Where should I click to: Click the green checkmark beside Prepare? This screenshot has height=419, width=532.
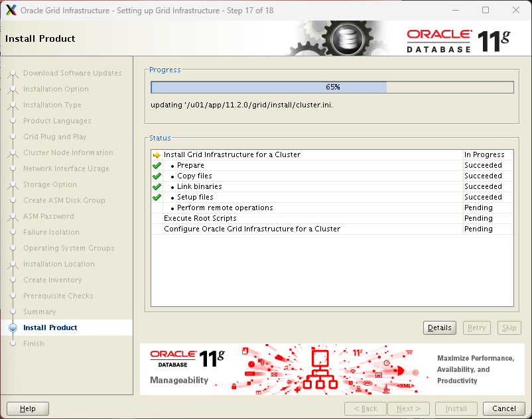click(157, 166)
